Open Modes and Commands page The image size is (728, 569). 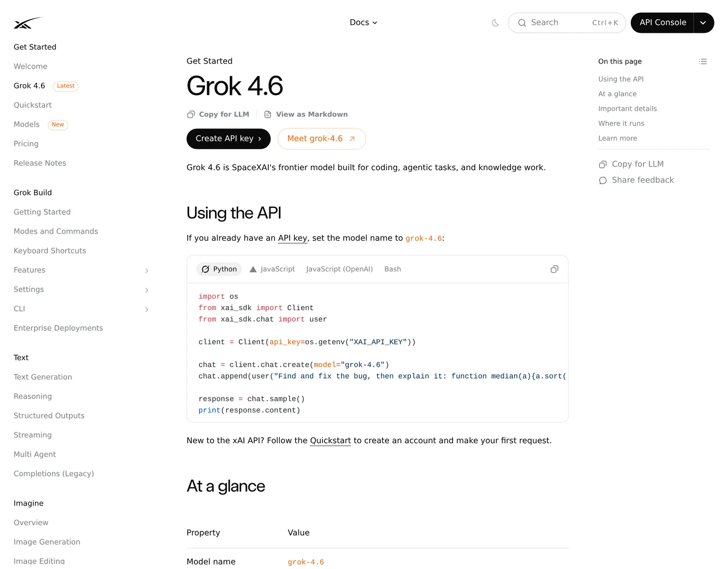56,231
